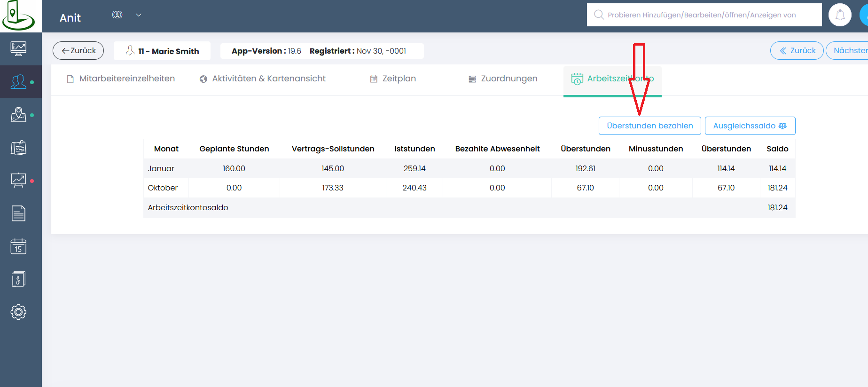Screen dimensions: 868x387
Task: Switch to Aktivitäten & Kartenansicht tab
Action: click(x=262, y=79)
